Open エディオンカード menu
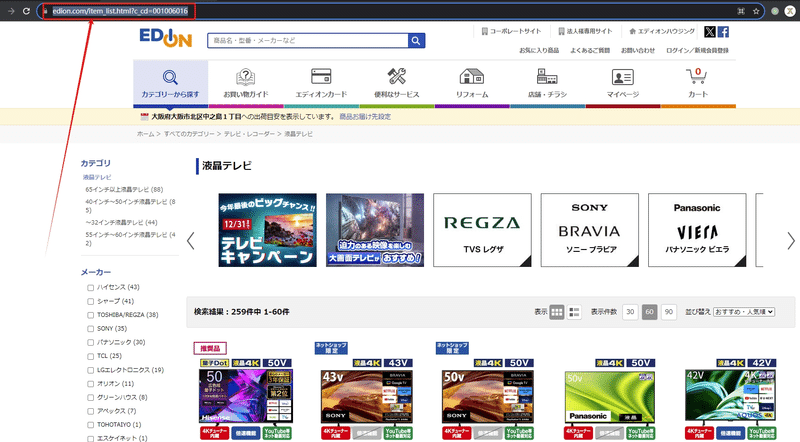 tap(321, 83)
